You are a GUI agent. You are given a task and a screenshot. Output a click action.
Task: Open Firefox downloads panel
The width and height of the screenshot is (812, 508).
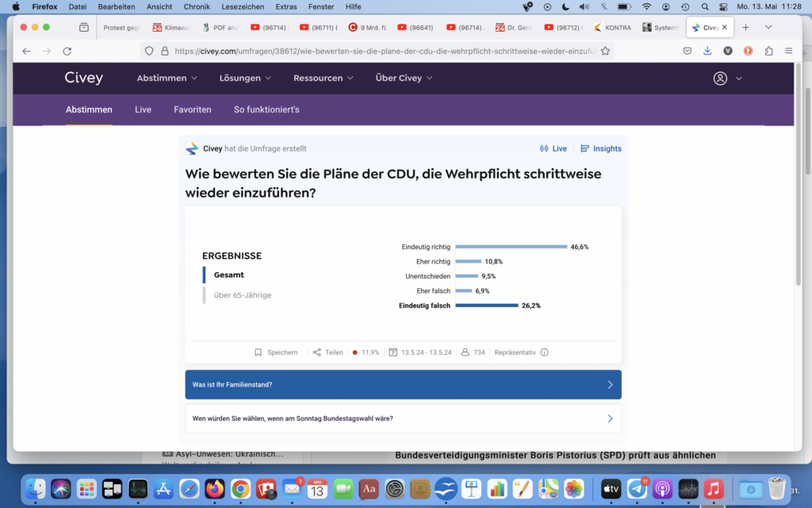pos(707,51)
